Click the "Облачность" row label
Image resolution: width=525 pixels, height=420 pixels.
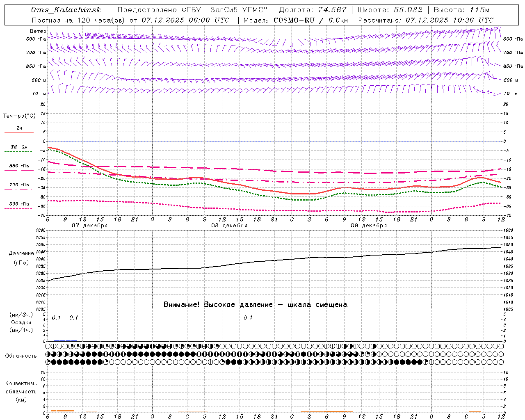click(x=21, y=356)
